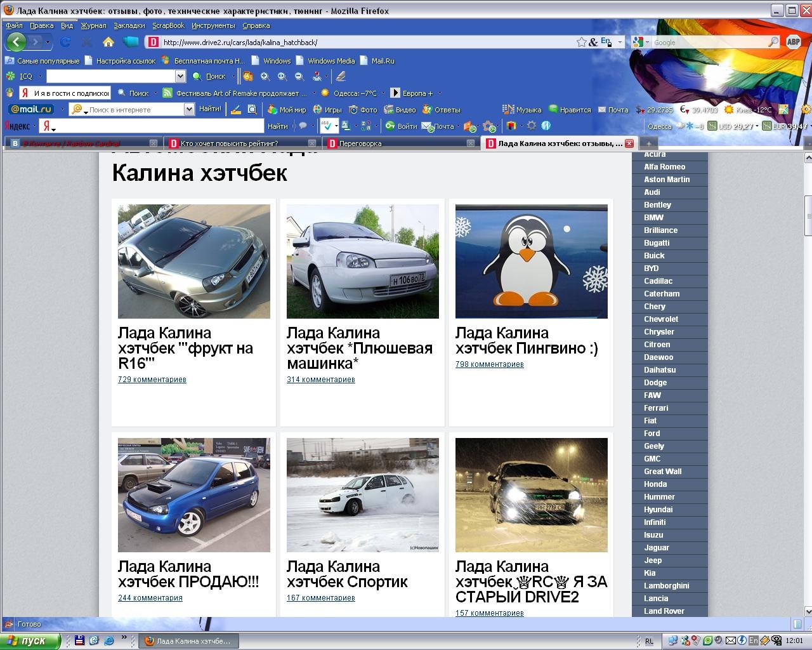812x650 pixels.
Task: Open Mail.ru Мой мир
Action: (x=287, y=109)
